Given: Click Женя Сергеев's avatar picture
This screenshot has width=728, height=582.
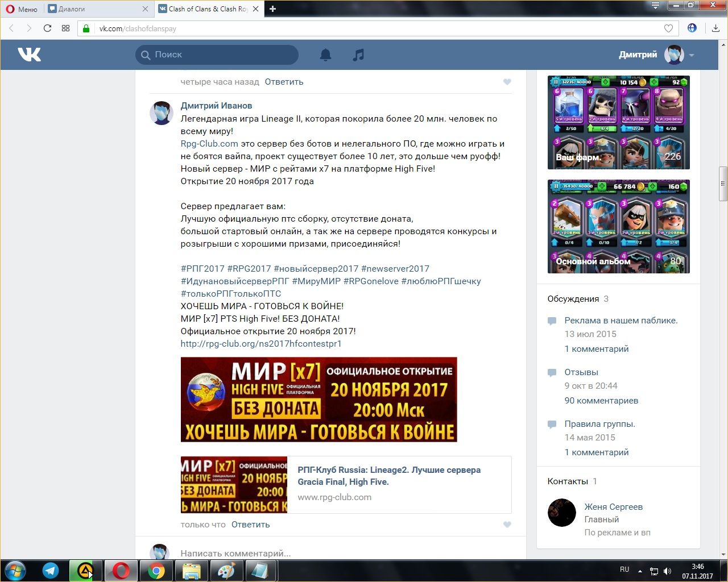Looking at the screenshot, I should click(562, 513).
